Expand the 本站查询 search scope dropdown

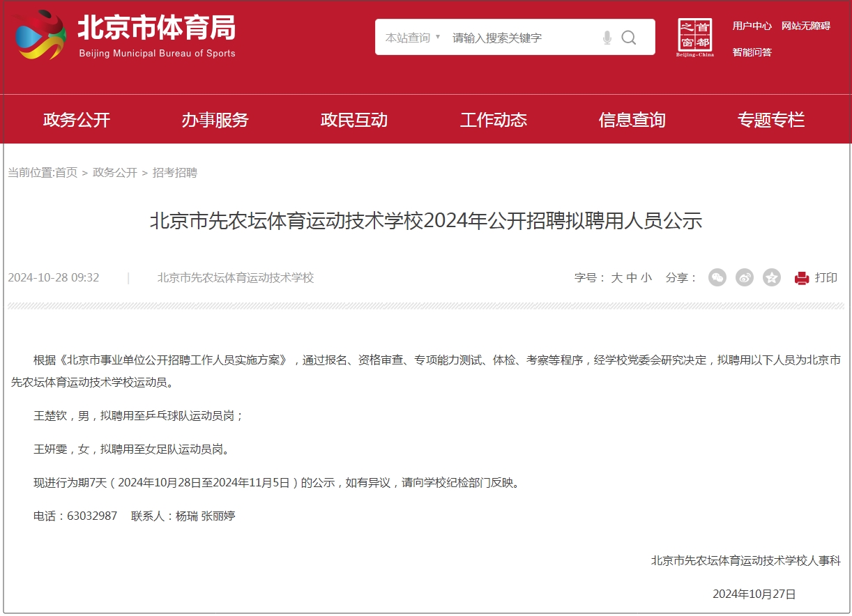413,38
